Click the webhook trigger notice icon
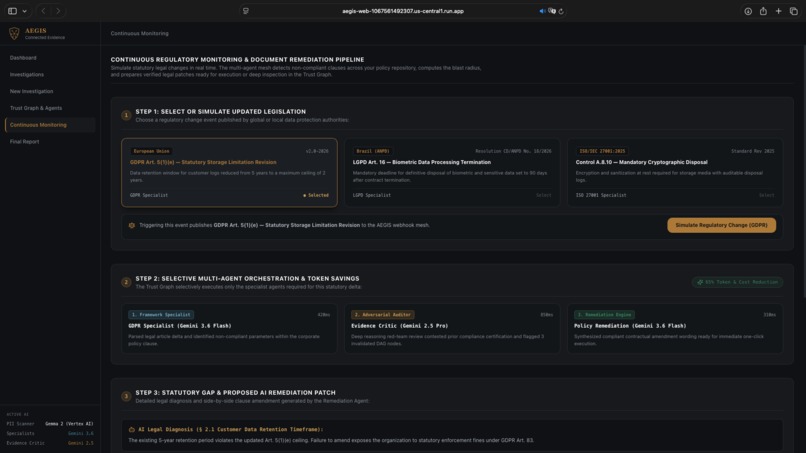806x453 pixels. pyautogui.click(x=132, y=225)
